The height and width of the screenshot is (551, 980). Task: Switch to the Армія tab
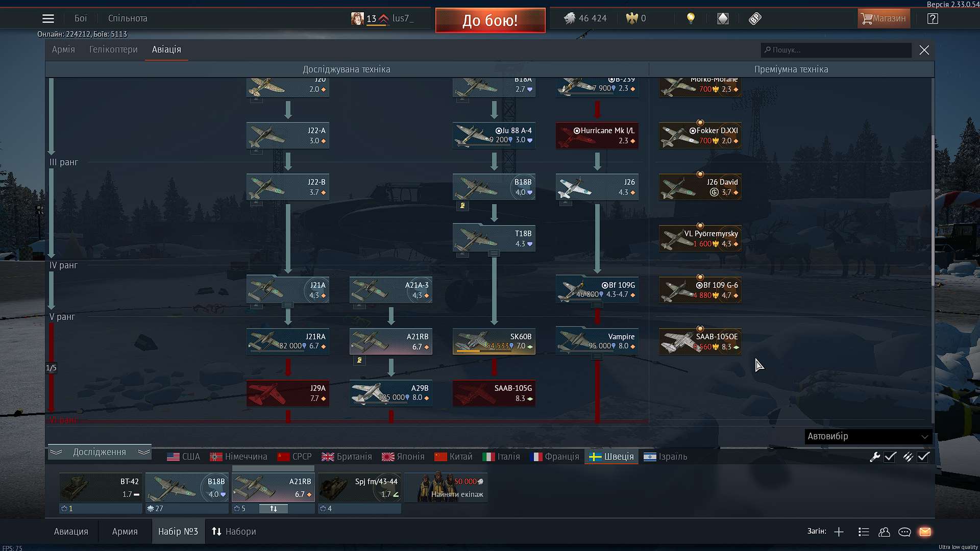click(63, 49)
